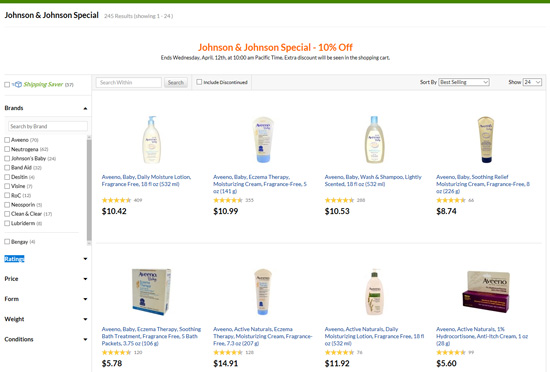Tick the Neutrogena brand checkbox
550x372 pixels.
[7, 149]
